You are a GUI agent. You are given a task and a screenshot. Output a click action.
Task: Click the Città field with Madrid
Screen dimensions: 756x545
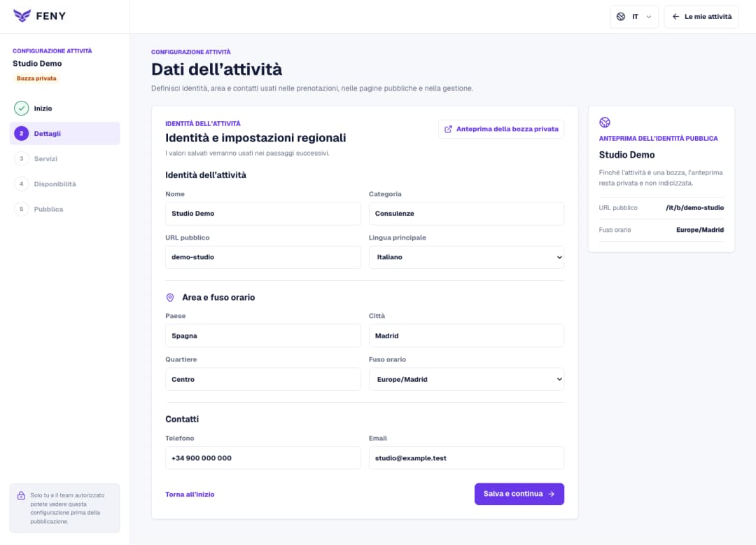click(x=466, y=336)
